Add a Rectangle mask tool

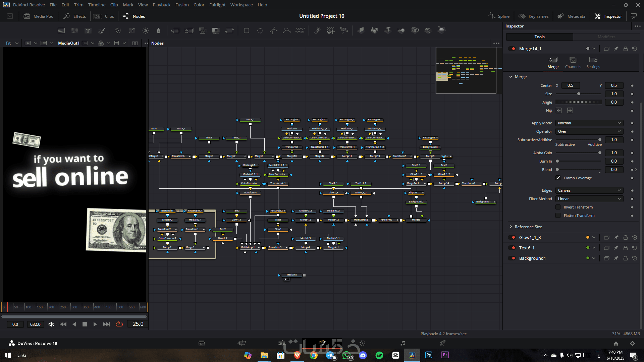[247, 31]
